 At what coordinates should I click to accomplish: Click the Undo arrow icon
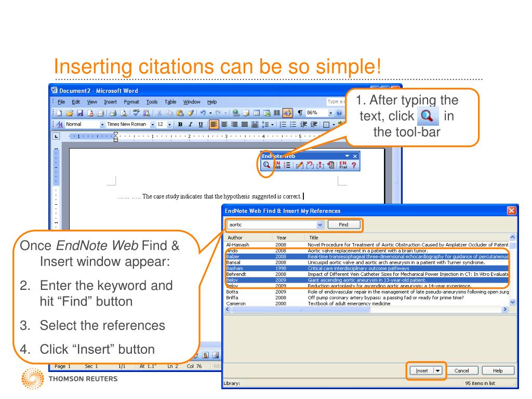tap(203, 113)
